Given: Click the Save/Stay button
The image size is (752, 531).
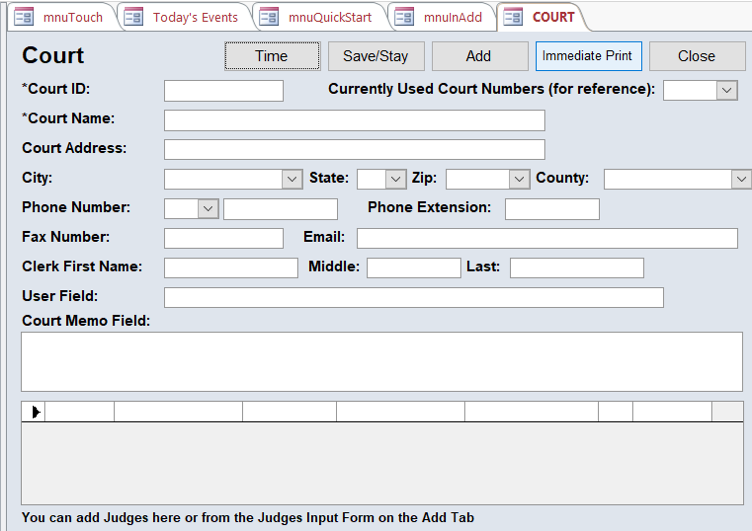Looking at the screenshot, I should pos(376,56).
